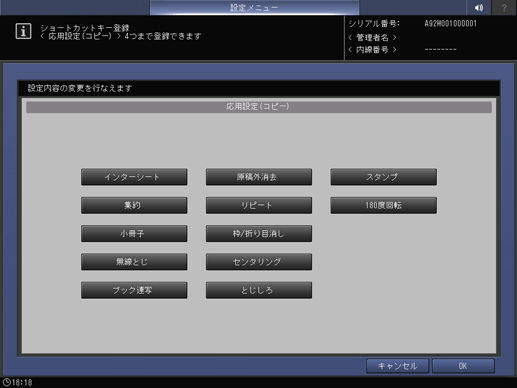Click the 4つまで登録できます message

click(x=163, y=36)
